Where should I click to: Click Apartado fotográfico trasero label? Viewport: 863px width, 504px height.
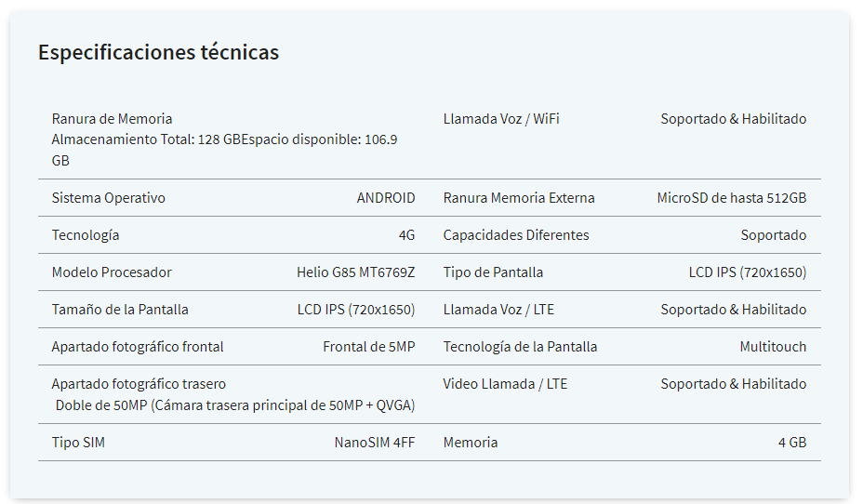(x=139, y=384)
